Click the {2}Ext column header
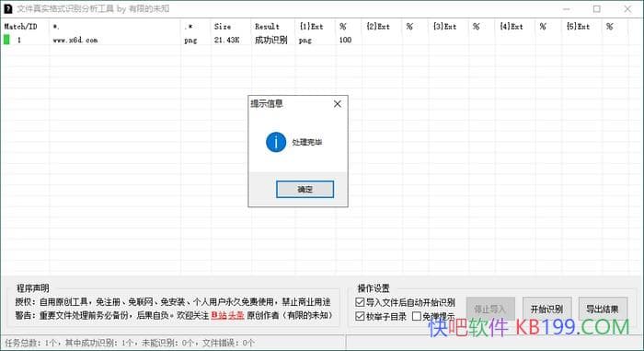The height and width of the screenshot is (351, 644). 378,27
